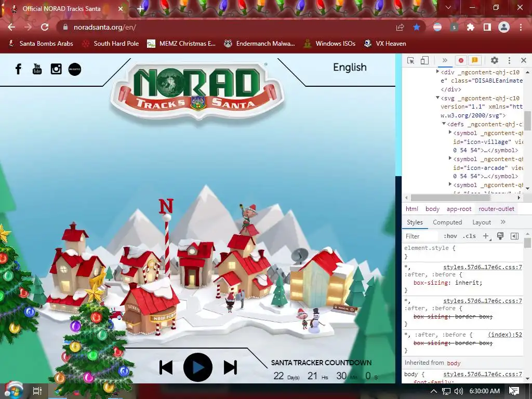Go back to the previous page
The image size is (532, 399).
click(x=11, y=27)
